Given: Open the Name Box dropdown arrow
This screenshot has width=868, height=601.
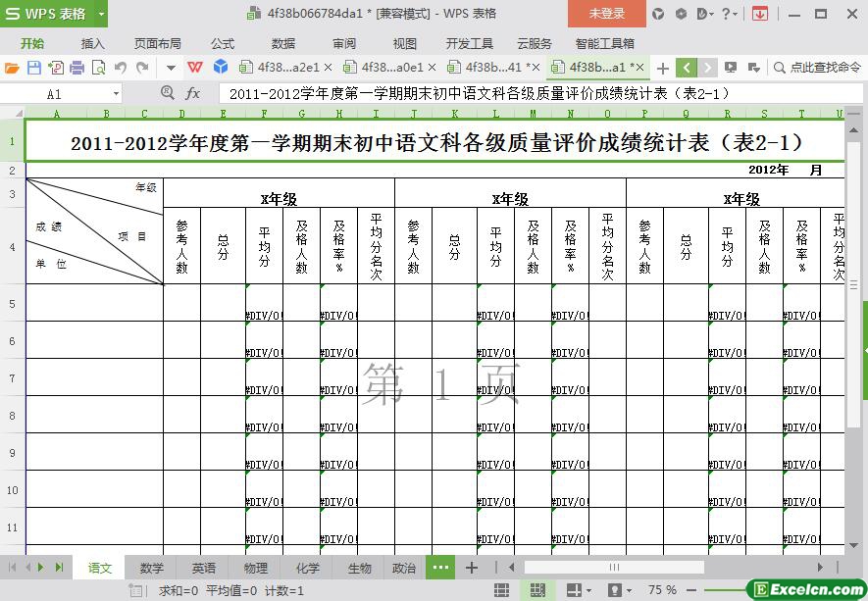Looking at the screenshot, I should (x=116, y=93).
